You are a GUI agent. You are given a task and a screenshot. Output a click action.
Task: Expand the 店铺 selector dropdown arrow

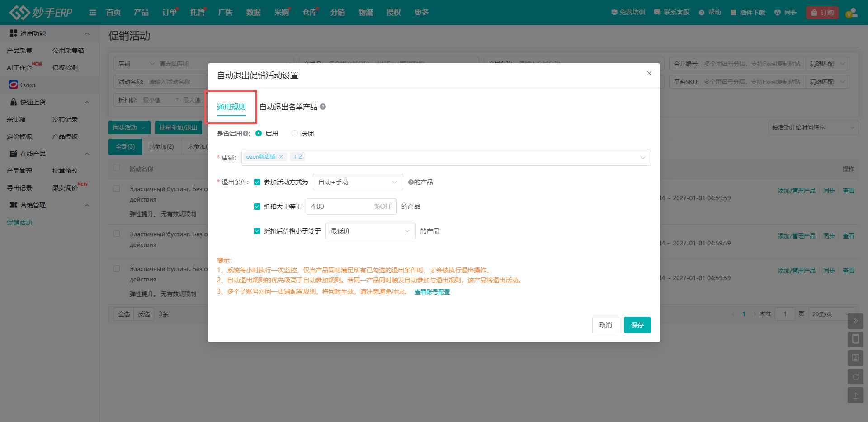click(x=642, y=158)
